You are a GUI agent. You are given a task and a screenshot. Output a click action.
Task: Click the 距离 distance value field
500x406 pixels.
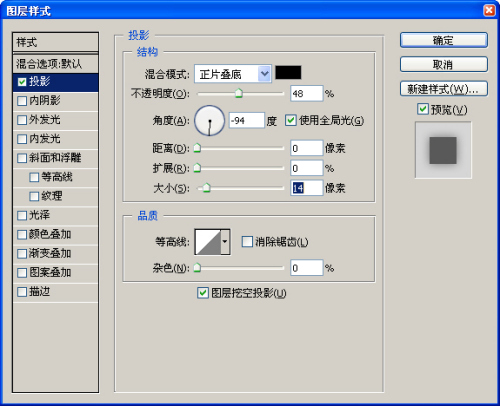pyautogui.click(x=307, y=148)
